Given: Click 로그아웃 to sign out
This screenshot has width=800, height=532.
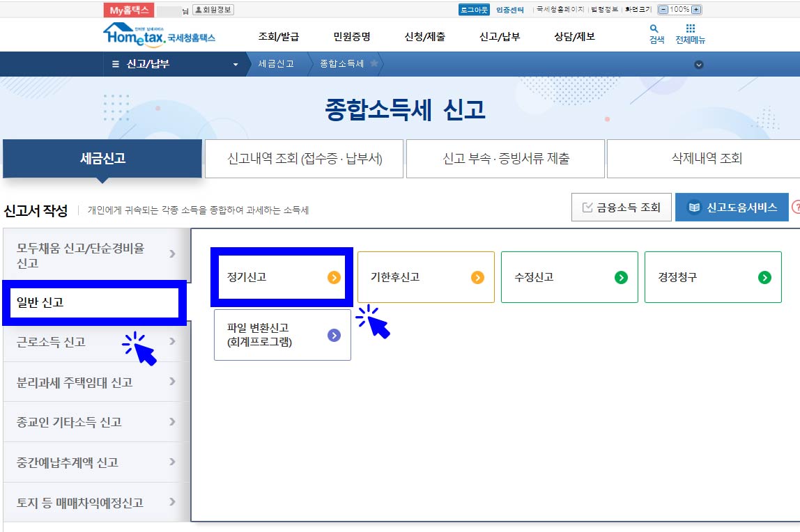Looking at the screenshot, I should coord(473,10).
